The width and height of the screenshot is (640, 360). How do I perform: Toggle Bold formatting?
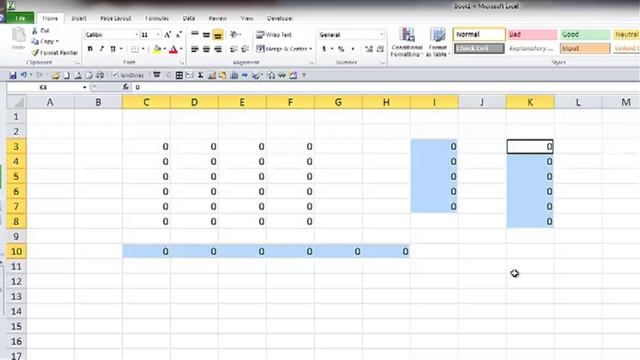90,49
